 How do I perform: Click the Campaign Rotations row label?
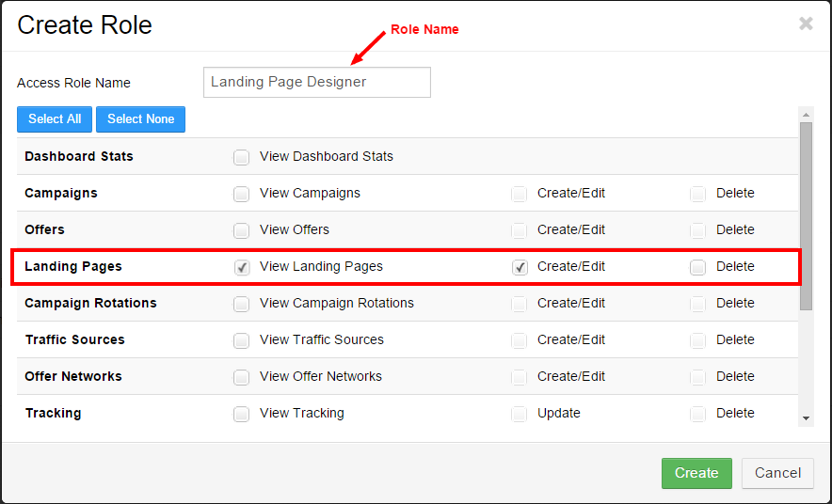(x=90, y=303)
